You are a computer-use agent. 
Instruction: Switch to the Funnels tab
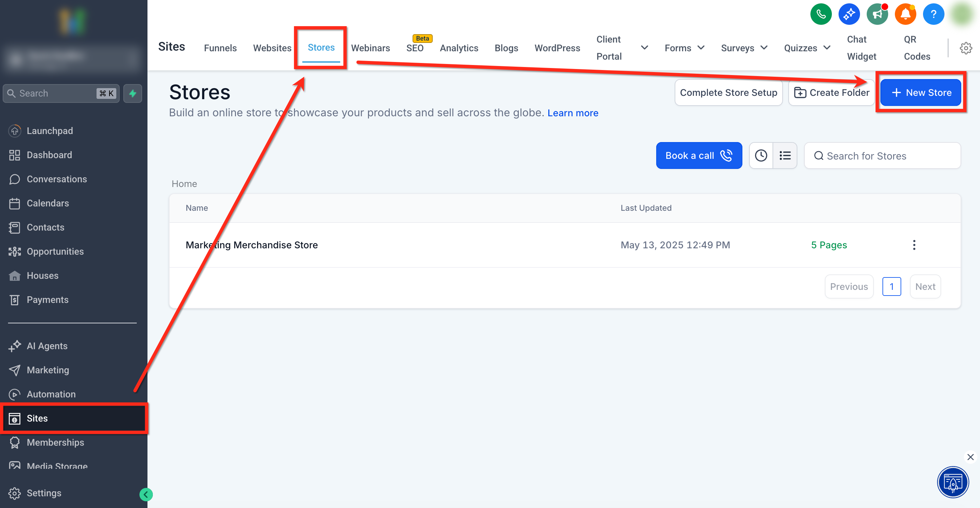(x=220, y=48)
